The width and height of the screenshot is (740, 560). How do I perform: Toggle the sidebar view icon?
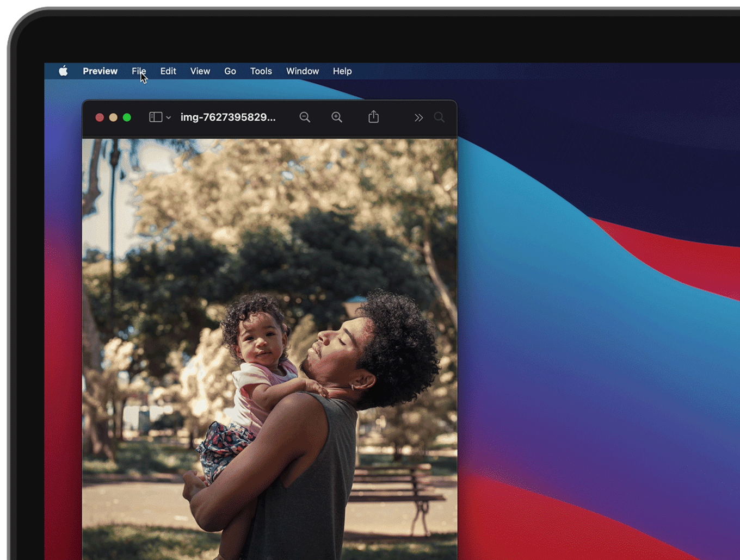[156, 117]
